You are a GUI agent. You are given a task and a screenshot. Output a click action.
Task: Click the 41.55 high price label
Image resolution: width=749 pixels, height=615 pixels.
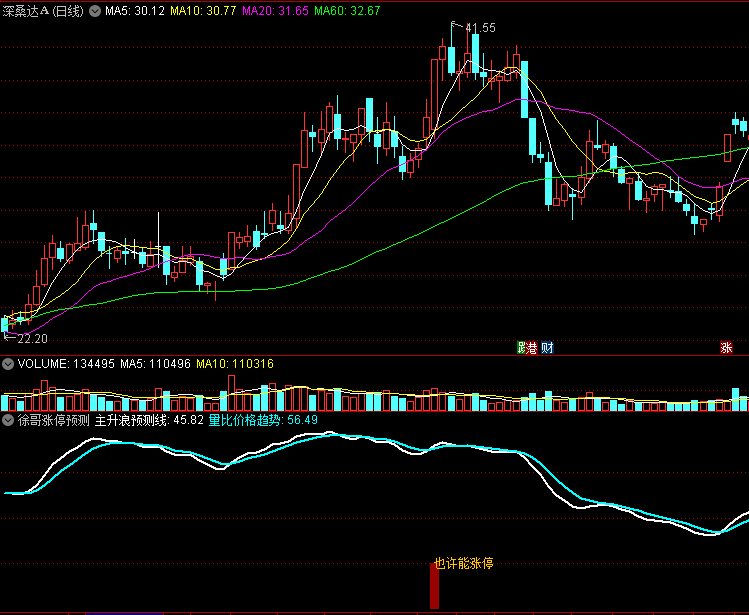coord(481,28)
